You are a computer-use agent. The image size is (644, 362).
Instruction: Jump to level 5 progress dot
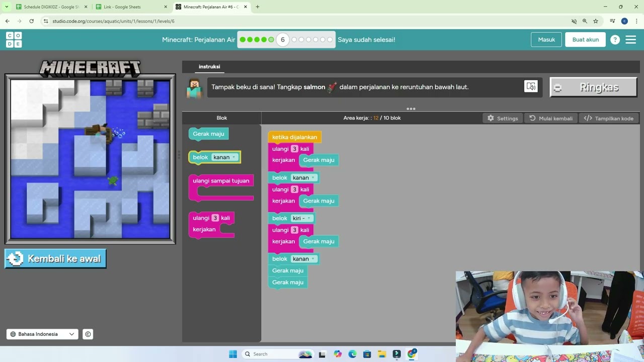[271, 40]
